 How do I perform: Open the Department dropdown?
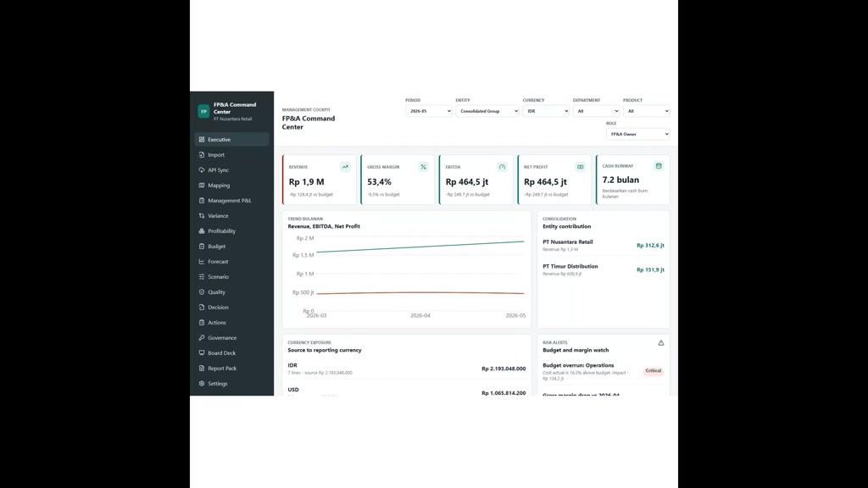[x=596, y=111]
